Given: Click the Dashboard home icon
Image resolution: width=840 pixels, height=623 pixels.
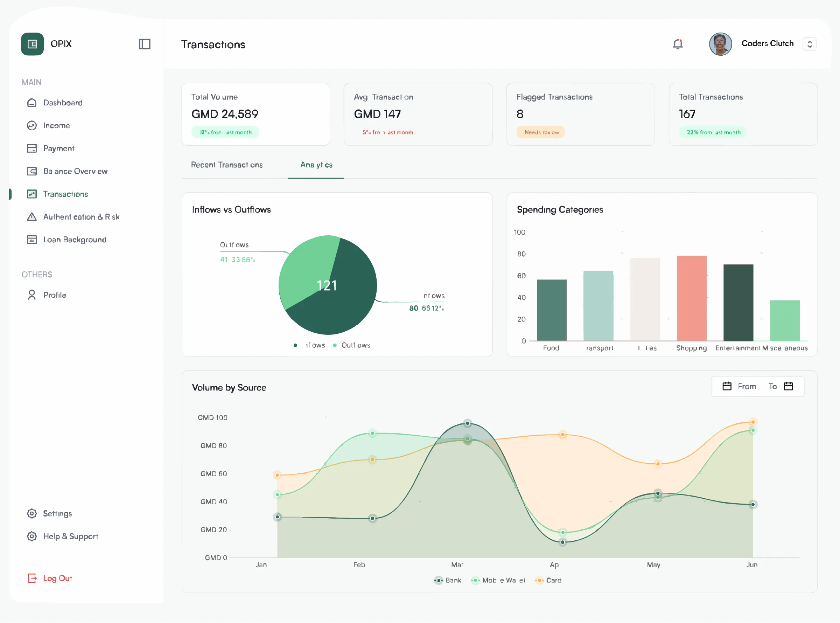Looking at the screenshot, I should click(x=32, y=103).
